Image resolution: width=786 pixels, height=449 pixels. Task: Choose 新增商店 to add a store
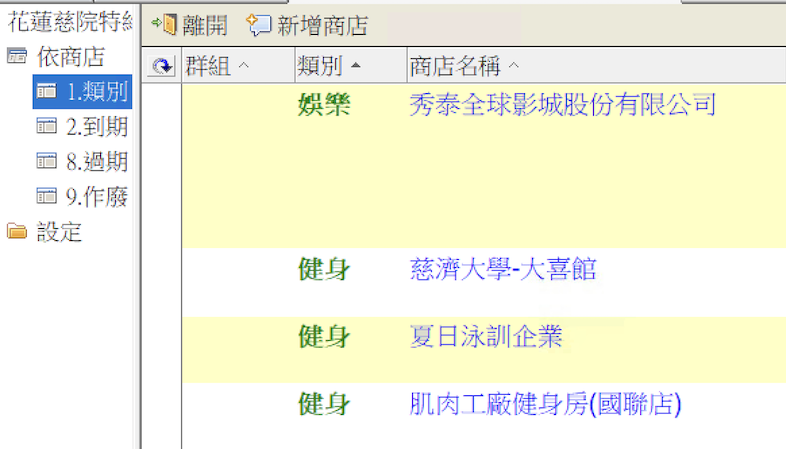(307, 25)
